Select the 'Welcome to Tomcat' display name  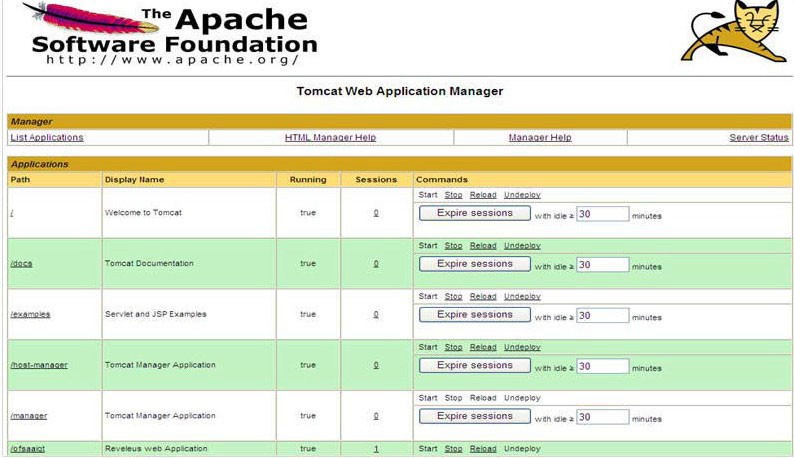[143, 213]
